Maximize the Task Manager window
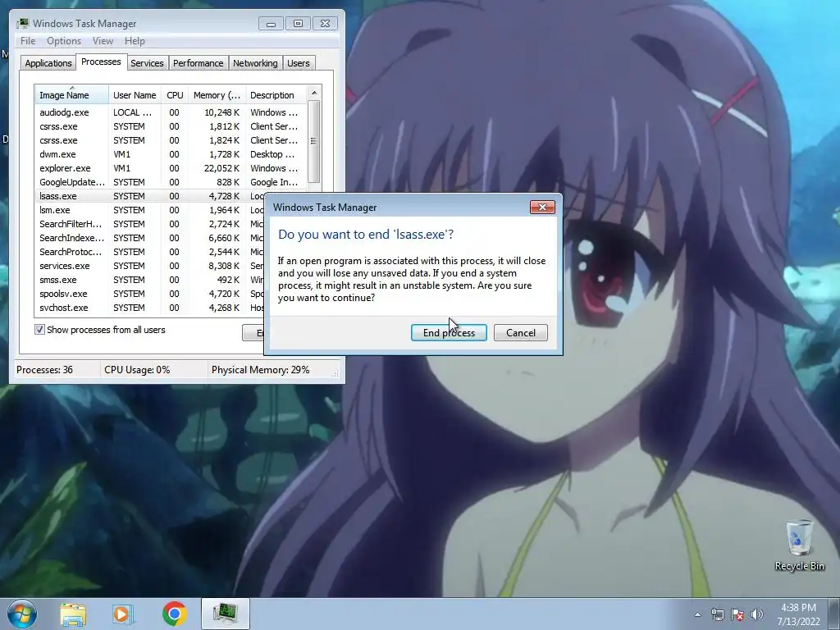Viewport: 840px width, 630px height. coord(298,24)
